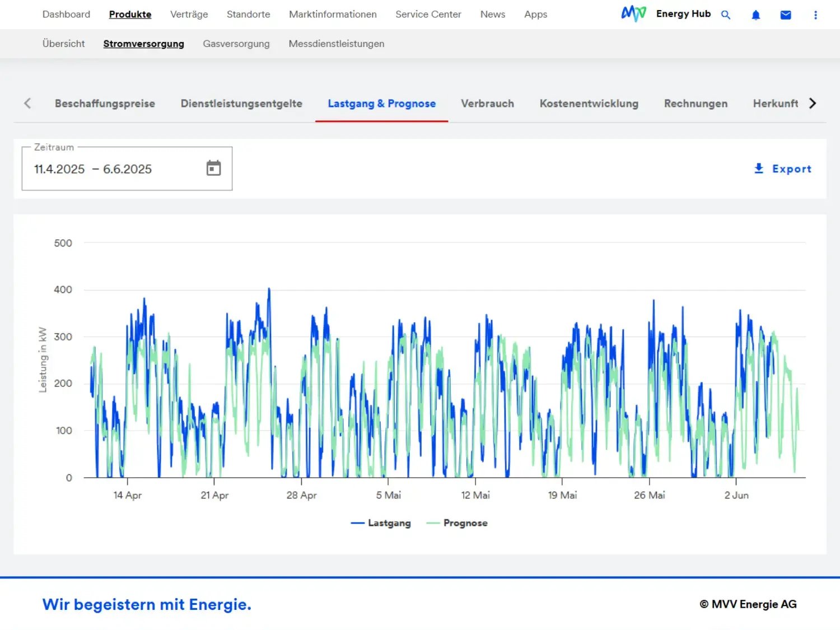The width and height of the screenshot is (840, 630).
Task: Open the Verträge menu item
Action: tap(189, 15)
